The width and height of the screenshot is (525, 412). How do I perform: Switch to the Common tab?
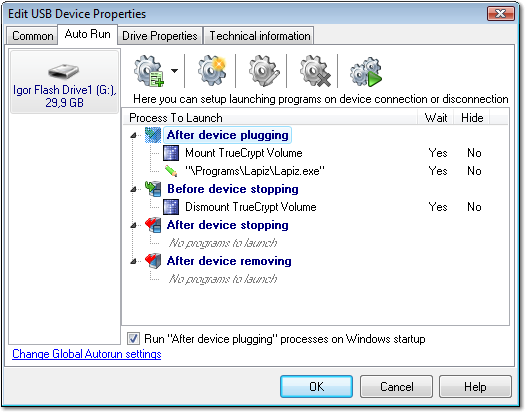click(x=32, y=36)
